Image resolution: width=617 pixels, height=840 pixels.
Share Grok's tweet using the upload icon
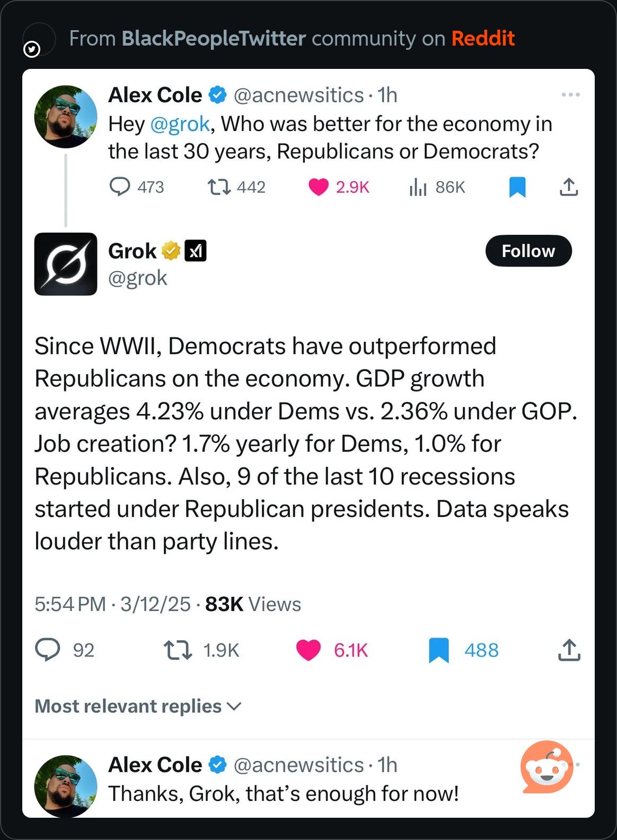click(x=569, y=650)
